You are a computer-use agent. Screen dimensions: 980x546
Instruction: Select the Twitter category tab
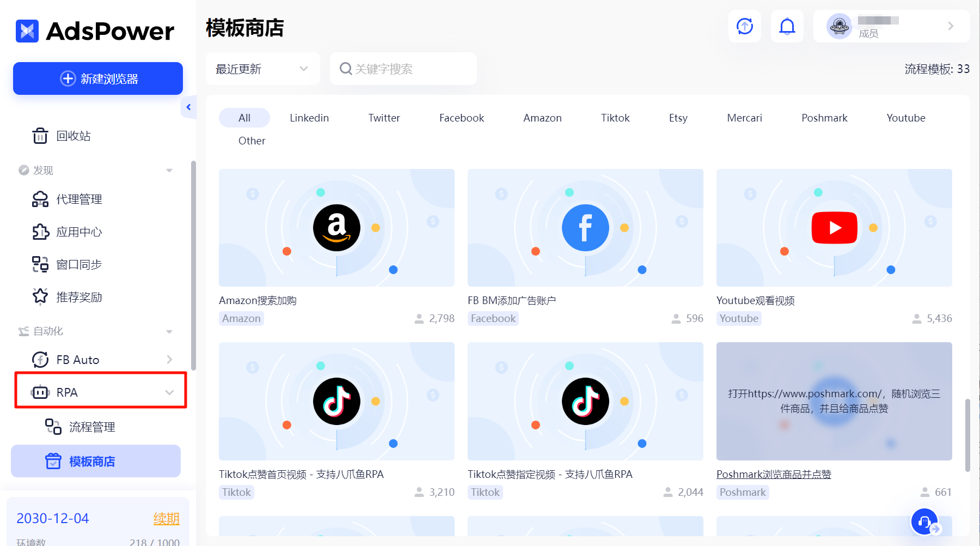(384, 118)
